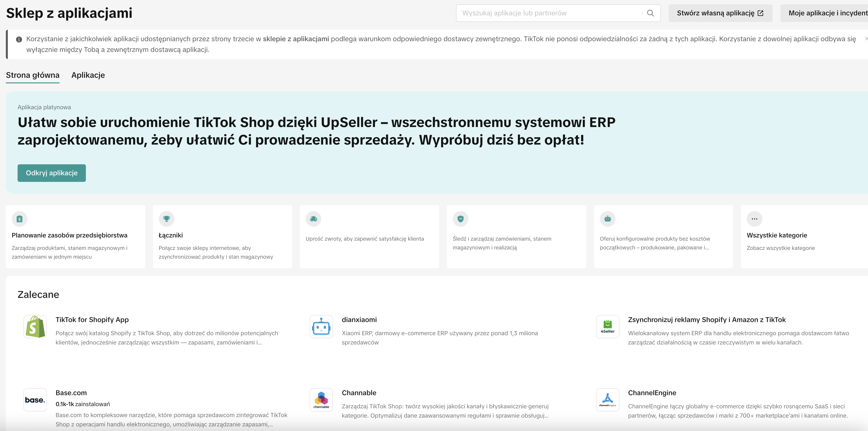Click the Zalecane section heading
Viewport: 868px width, 431px height.
point(38,295)
